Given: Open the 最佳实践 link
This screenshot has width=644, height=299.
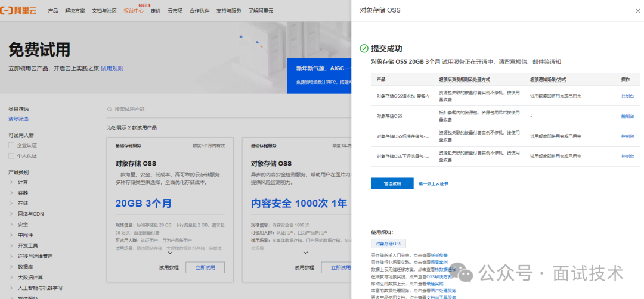Looking at the screenshot, I should coord(435,284).
